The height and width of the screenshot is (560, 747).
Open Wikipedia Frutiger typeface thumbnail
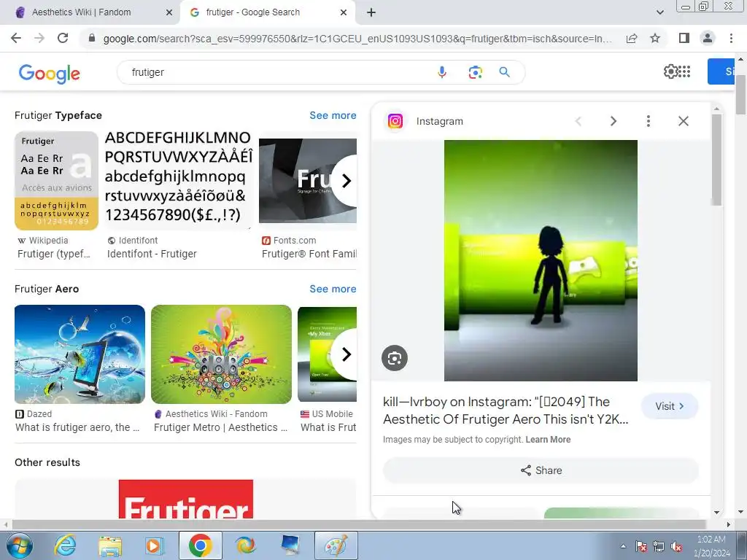pyautogui.click(x=56, y=181)
